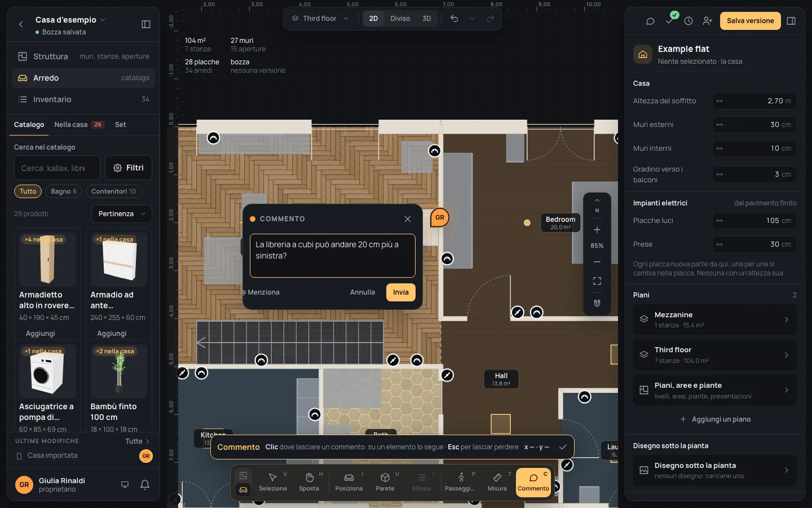Click the undo arrow in top toolbar
Screen dimensions: 812x508
[x=454, y=19]
